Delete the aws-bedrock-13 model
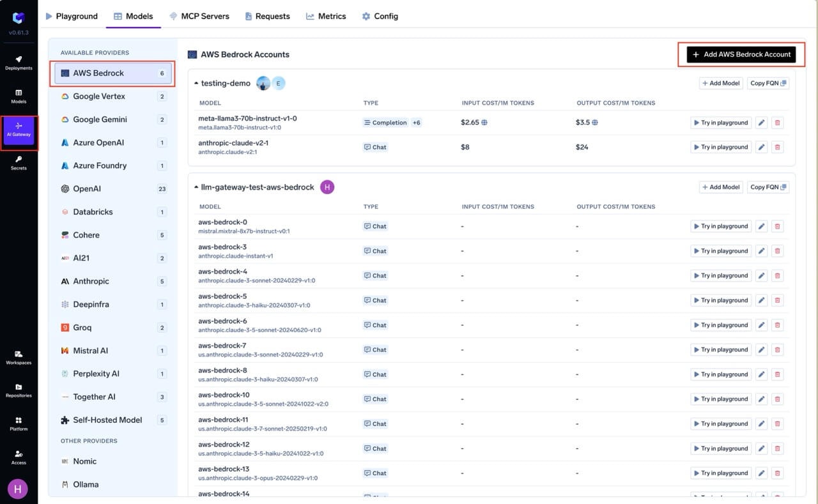 (x=777, y=473)
